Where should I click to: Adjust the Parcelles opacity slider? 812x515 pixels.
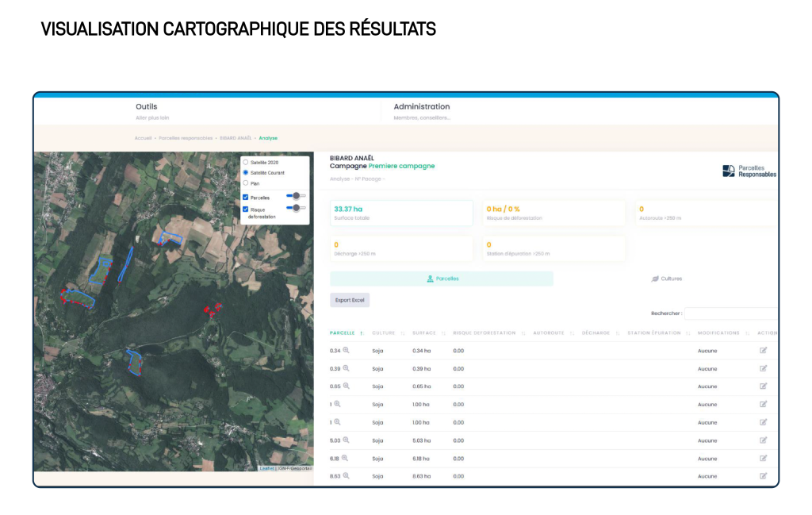click(296, 195)
